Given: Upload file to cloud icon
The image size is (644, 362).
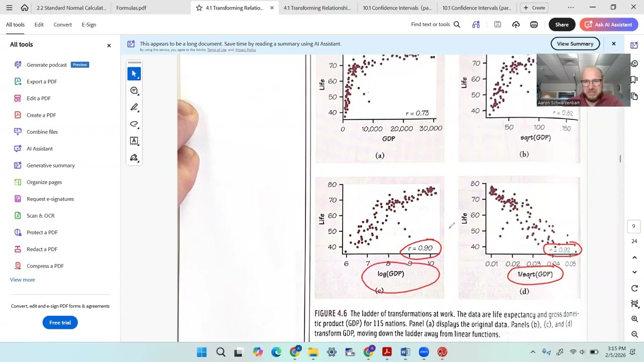Looking at the screenshot, I should 516,24.
